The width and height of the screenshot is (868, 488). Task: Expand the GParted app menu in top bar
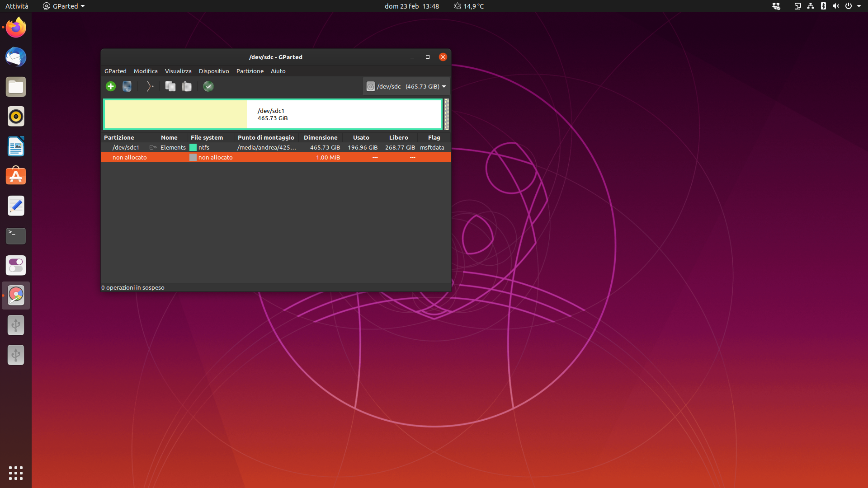pyautogui.click(x=64, y=6)
